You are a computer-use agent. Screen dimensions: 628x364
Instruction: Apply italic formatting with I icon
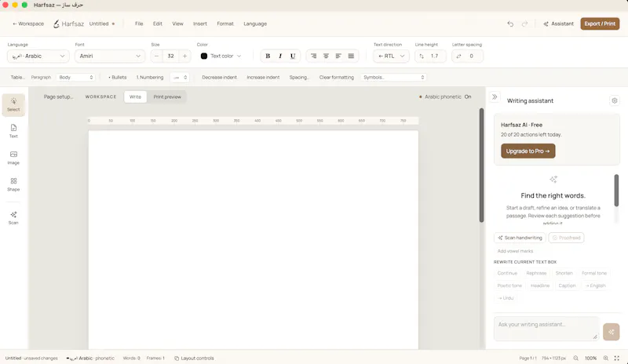[x=280, y=56]
